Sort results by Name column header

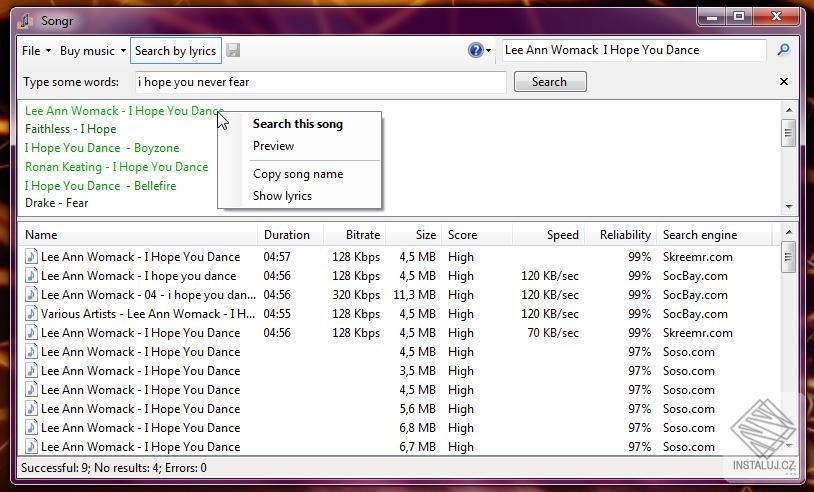click(138, 235)
